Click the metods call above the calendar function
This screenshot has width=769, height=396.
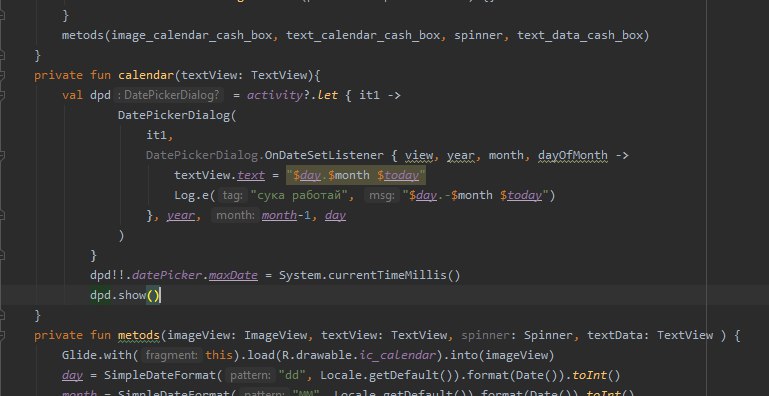(83, 35)
